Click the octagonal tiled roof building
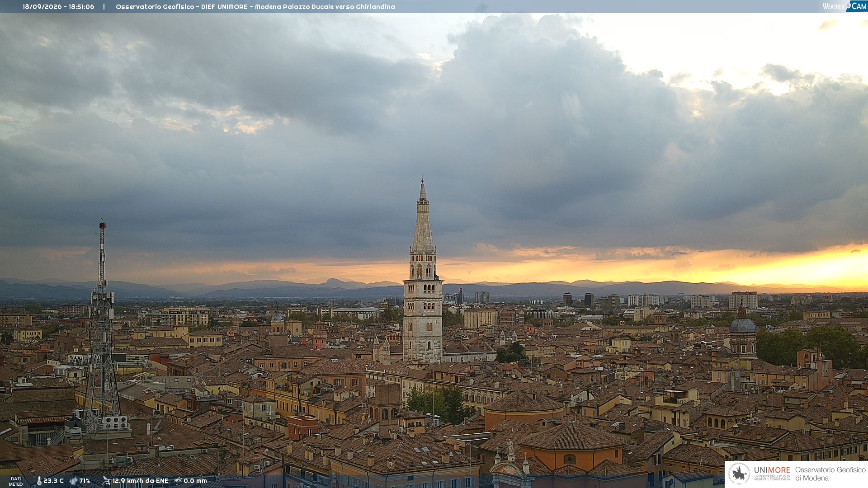868x488 pixels. pos(572,436)
